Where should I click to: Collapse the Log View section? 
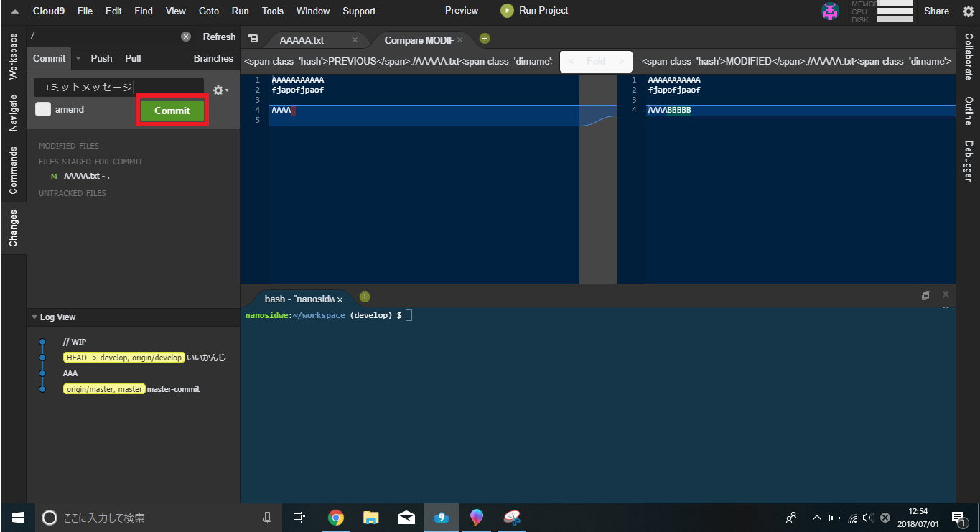tap(34, 317)
